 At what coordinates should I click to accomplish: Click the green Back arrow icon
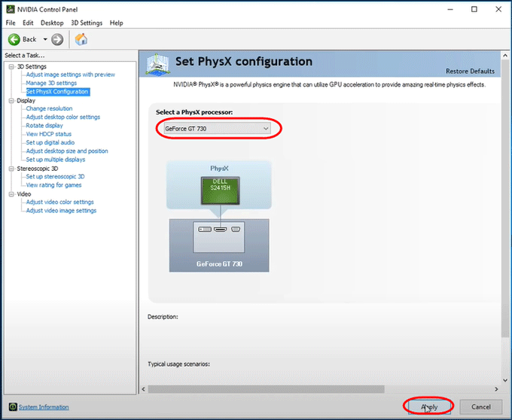coord(14,39)
